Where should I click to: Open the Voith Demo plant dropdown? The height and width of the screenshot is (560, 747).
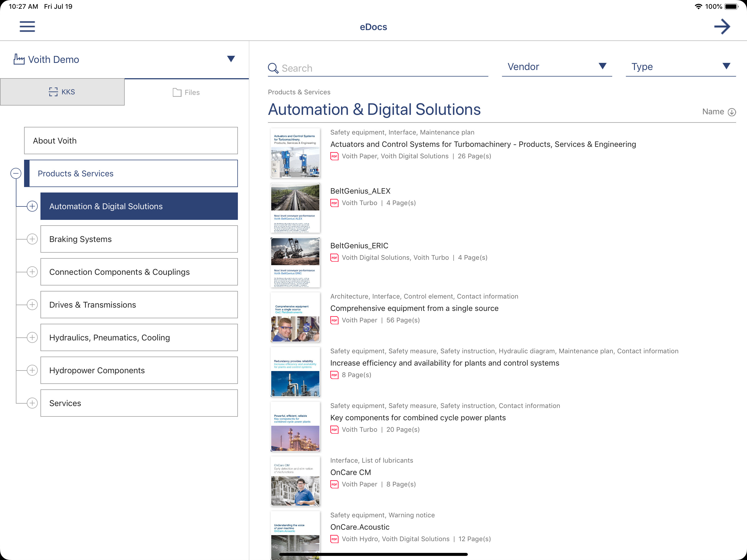[x=231, y=59]
